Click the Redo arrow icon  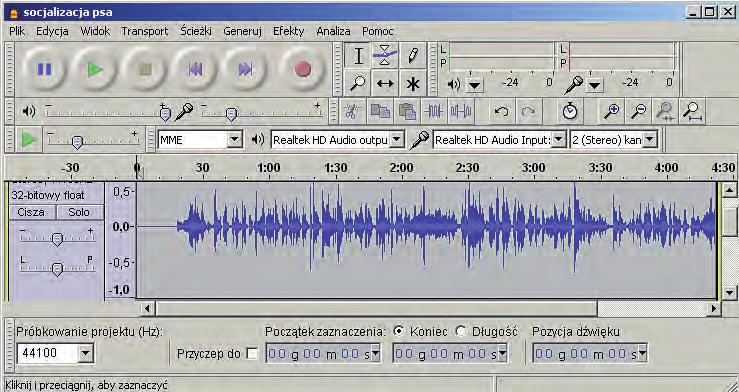(529, 112)
